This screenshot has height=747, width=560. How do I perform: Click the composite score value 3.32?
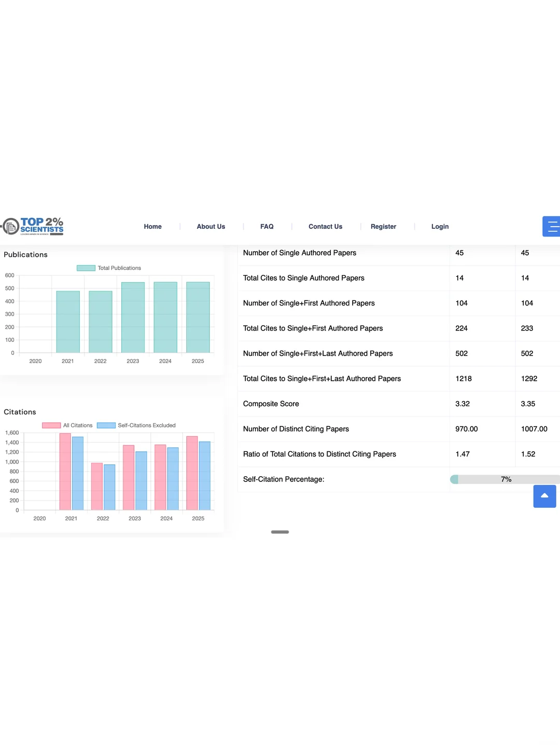pos(463,404)
